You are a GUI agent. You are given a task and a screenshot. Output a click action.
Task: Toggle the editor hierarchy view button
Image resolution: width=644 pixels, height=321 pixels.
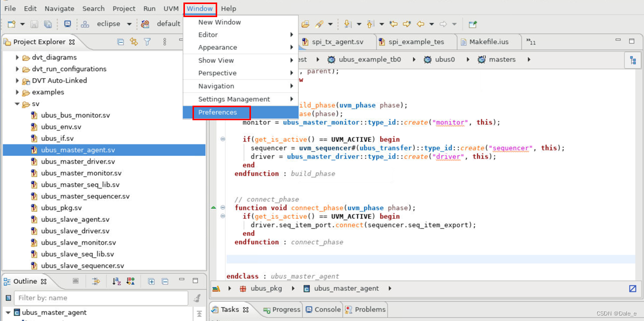pyautogui.click(x=632, y=59)
